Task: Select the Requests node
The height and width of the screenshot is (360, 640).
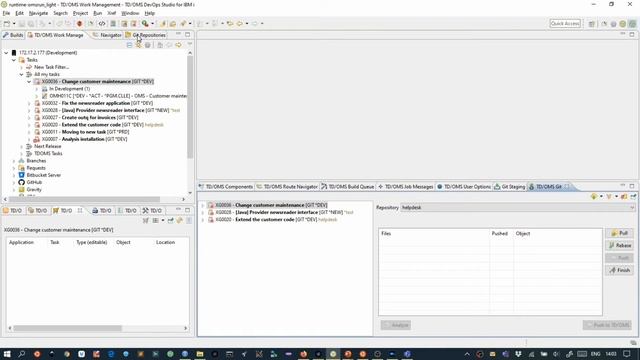Action: [36, 168]
